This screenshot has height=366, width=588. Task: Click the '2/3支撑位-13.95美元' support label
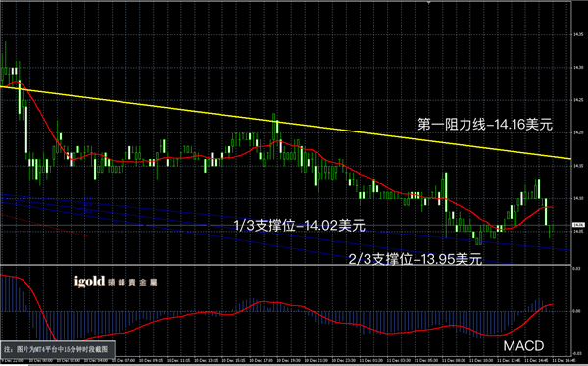416,259
